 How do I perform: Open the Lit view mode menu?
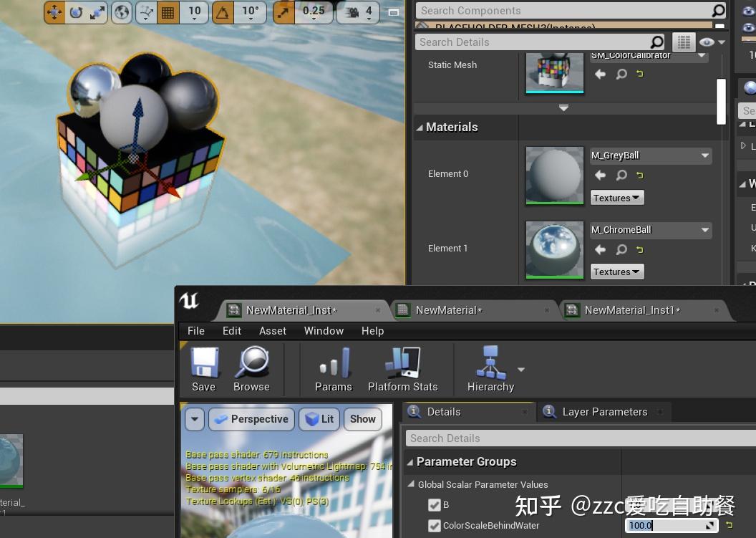(x=320, y=419)
